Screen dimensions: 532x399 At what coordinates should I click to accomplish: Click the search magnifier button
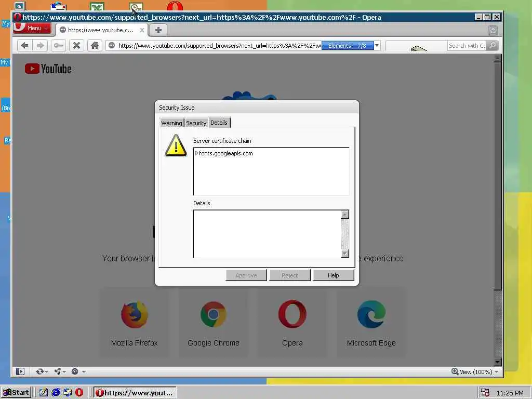click(x=493, y=46)
